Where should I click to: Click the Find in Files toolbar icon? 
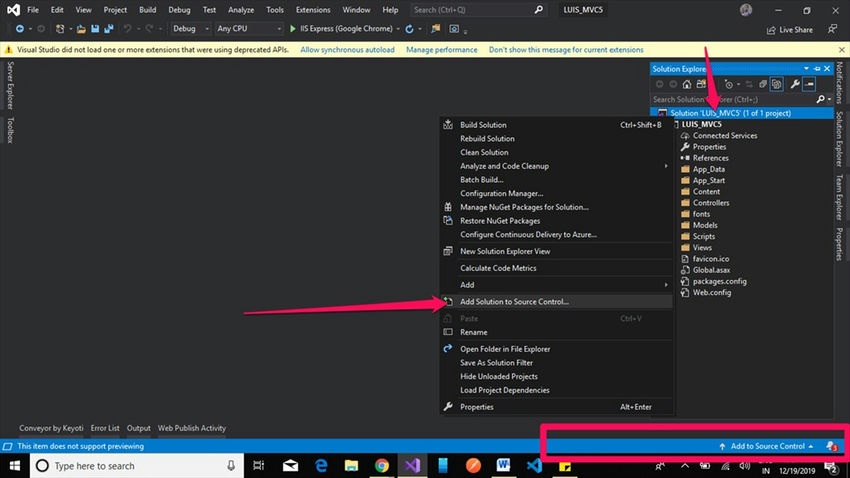point(435,29)
